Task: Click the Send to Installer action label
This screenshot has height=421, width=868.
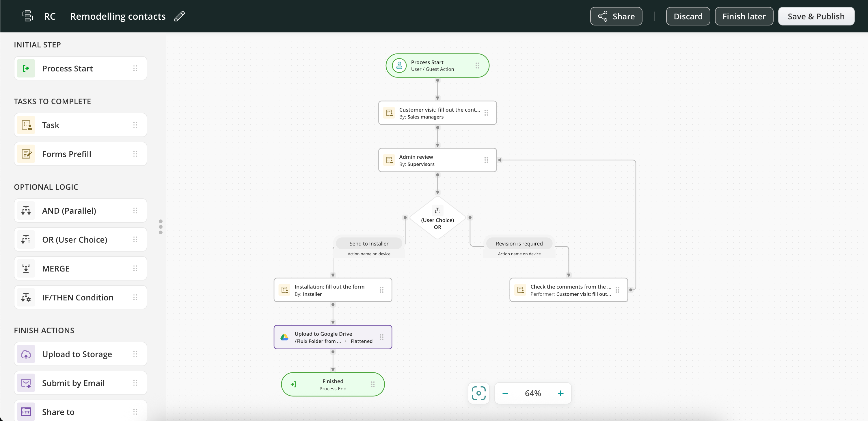Action: (369, 243)
